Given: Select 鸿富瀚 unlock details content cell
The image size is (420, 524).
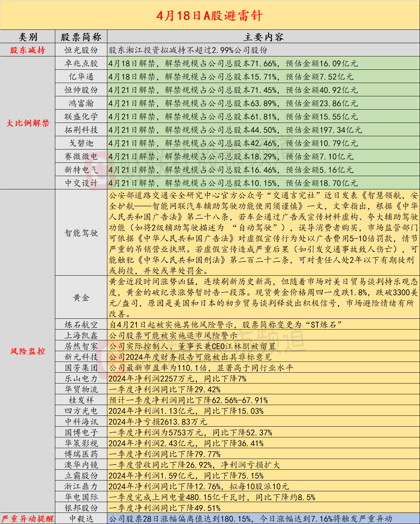Looking at the screenshot, I should [263, 104].
